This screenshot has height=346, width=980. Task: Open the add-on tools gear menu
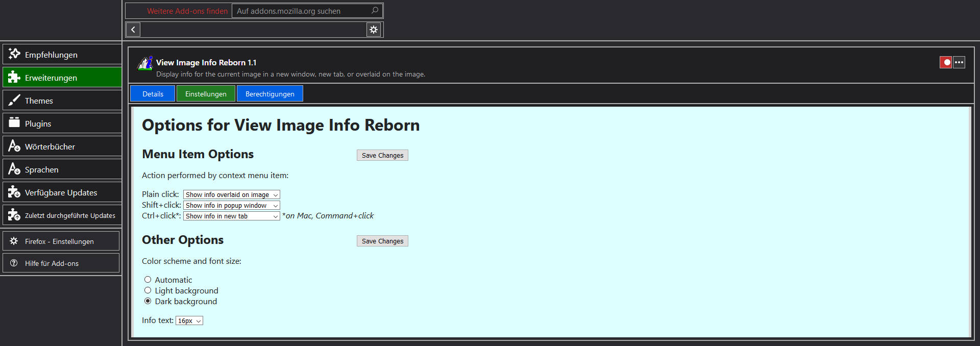tap(374, 30)
